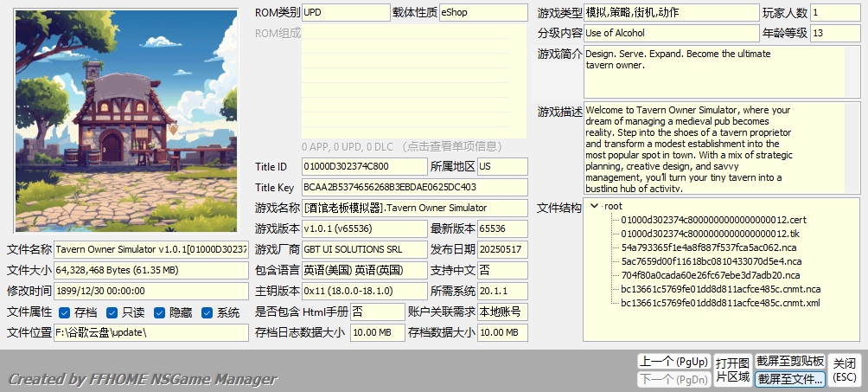Click the 支持中文 field showing 否
Viewport: 868px width, 392px height.
point(502,271)
